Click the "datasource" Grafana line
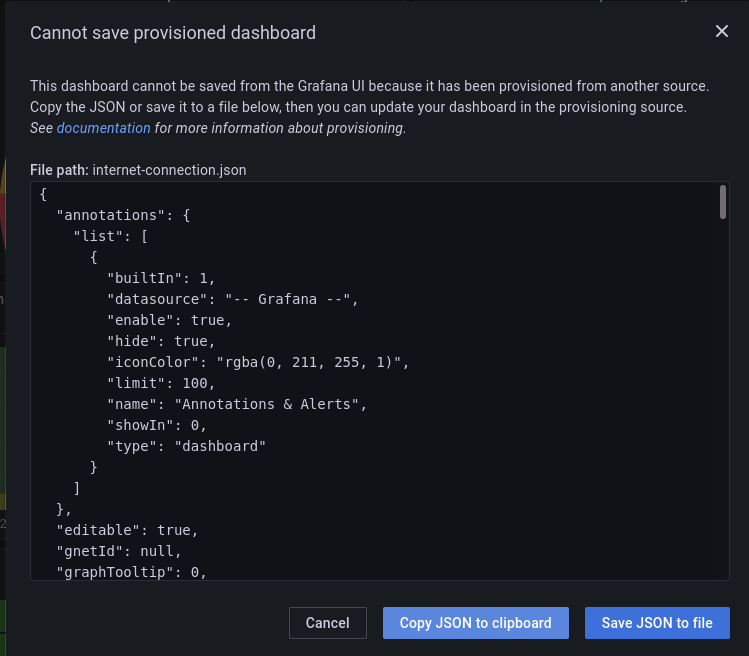Viewport: 749px width, 656px height. coord(233,299)
